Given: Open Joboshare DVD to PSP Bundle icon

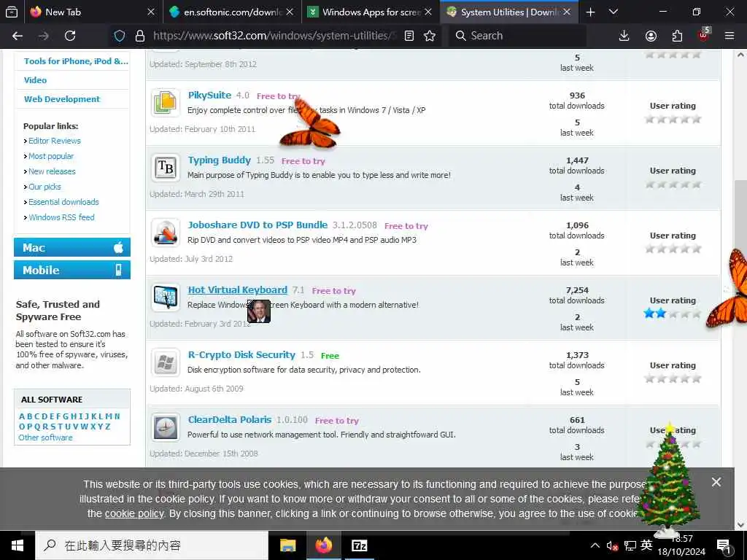Looking at the screenshot, I should click(166, 233).
